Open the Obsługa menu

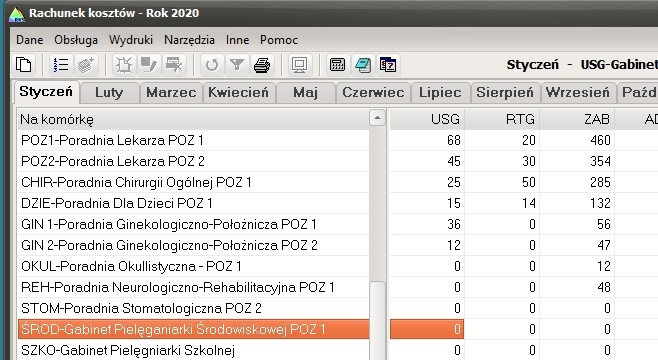[x=76, y=40]
